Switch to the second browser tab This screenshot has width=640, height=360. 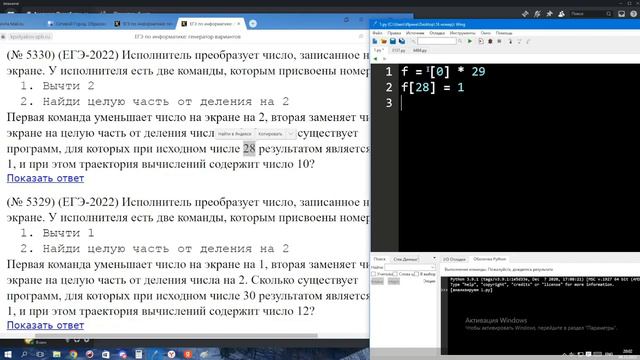point(77,24)
